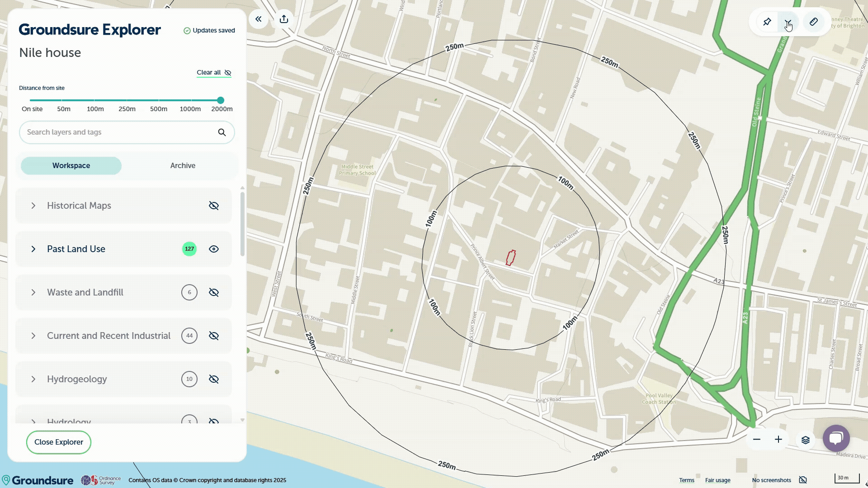Click the Clear all link
Viewport: 868px width, 488px height.
(x=209, y=72)
